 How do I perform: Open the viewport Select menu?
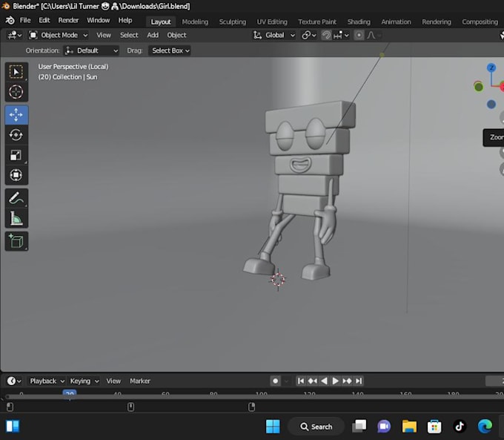coord(129,35)
